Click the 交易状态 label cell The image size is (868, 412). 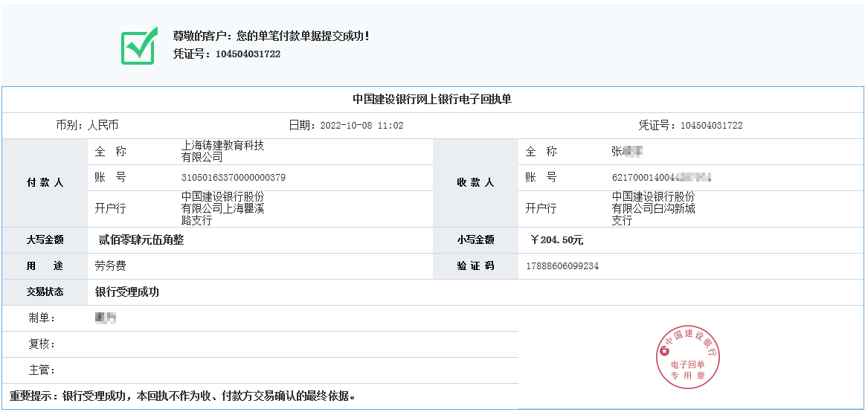pos(45,292)
